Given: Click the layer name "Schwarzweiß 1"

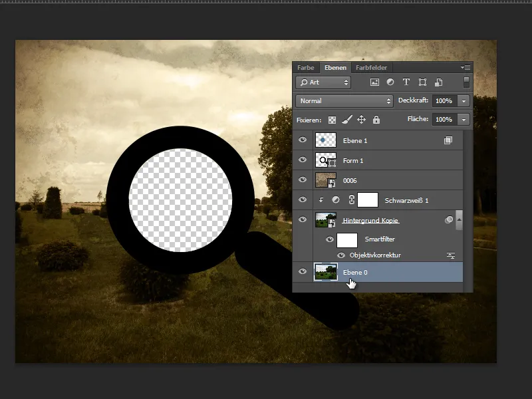Looking at the screenshot, I should click(x=406, y=201).
